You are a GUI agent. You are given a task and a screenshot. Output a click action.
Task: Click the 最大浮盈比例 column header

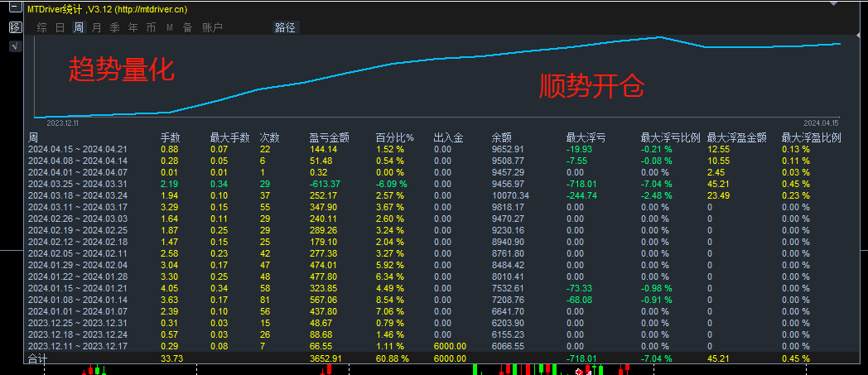(x=811, y=137)
